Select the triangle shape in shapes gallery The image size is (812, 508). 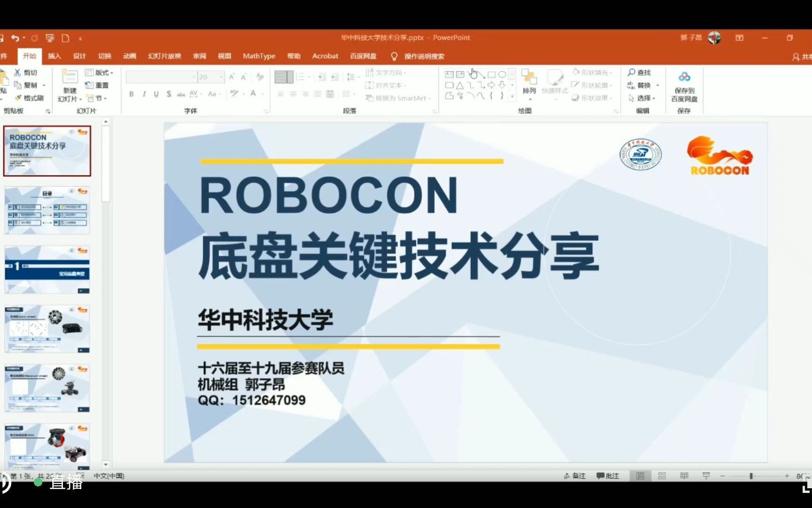[460, 85]
